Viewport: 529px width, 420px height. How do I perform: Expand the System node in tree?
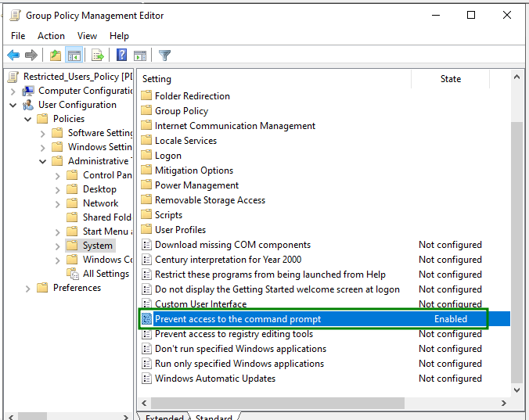(x=58, y=246)
